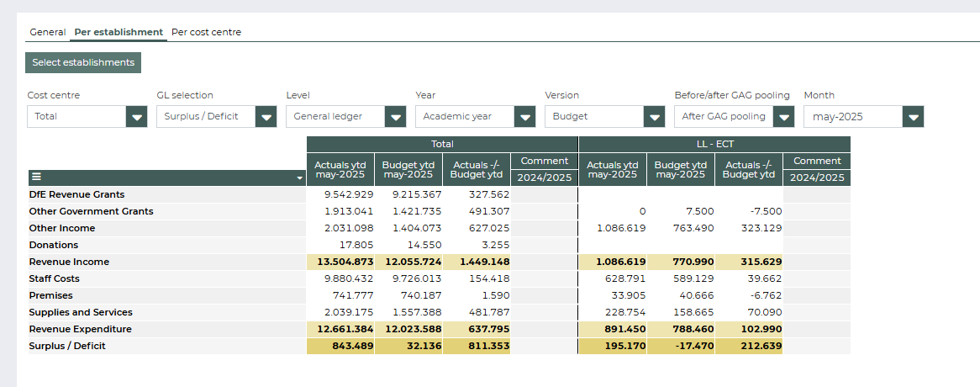Select the Revenue Income row label

[69, 262]
